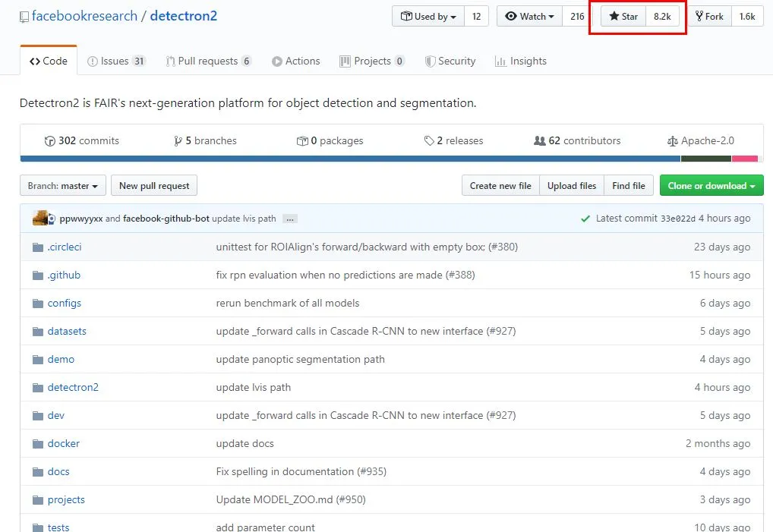Fork the detectron2 repository
Image resolution: width=773 pixels, height=532 pixels.
(x=709, y=17)
